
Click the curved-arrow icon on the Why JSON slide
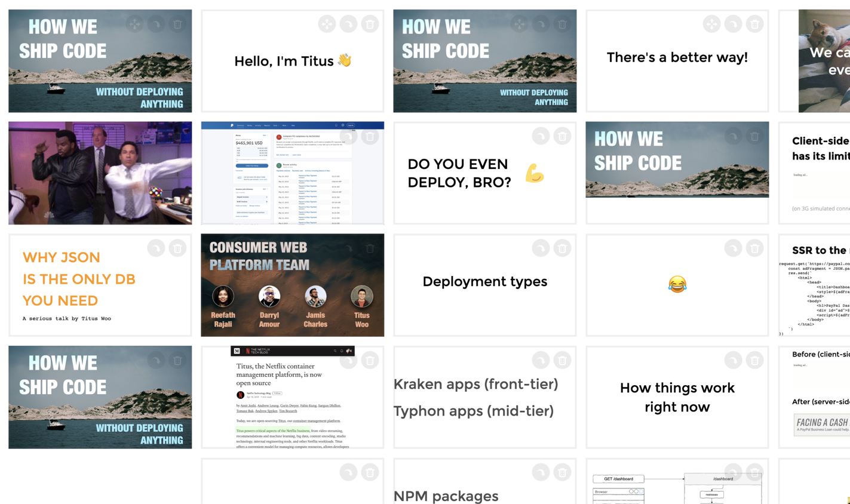click(x=156, y=248)
